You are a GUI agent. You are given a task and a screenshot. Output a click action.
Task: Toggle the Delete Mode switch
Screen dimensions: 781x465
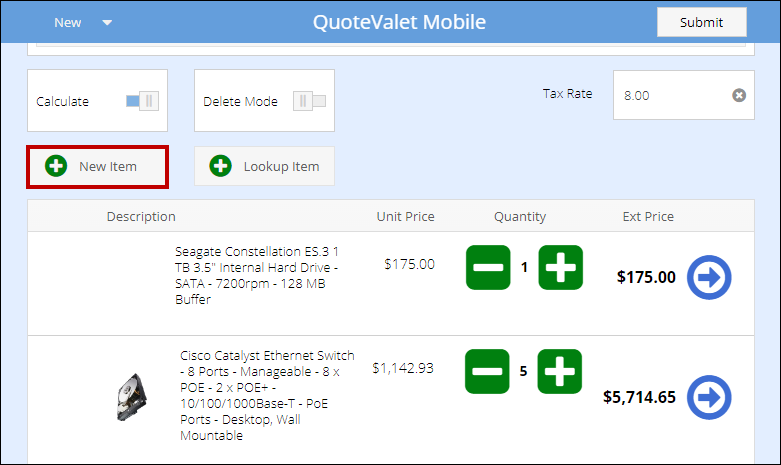point(309,101)
